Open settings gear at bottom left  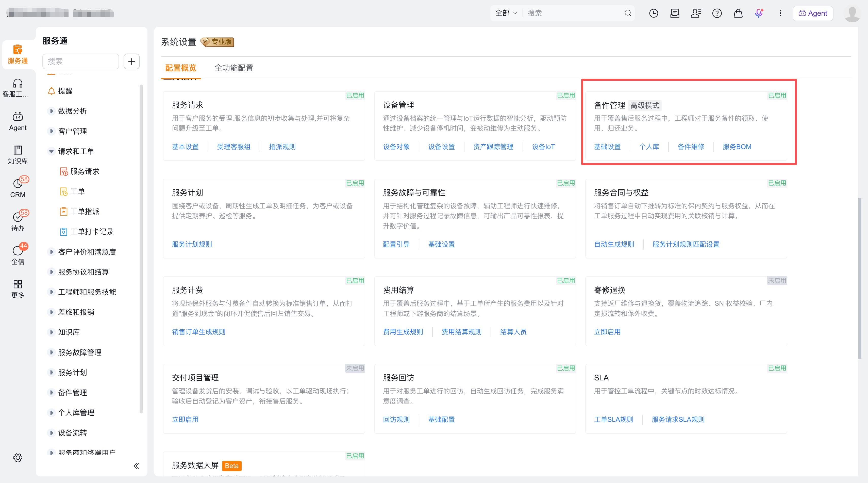tap(18, 457)
